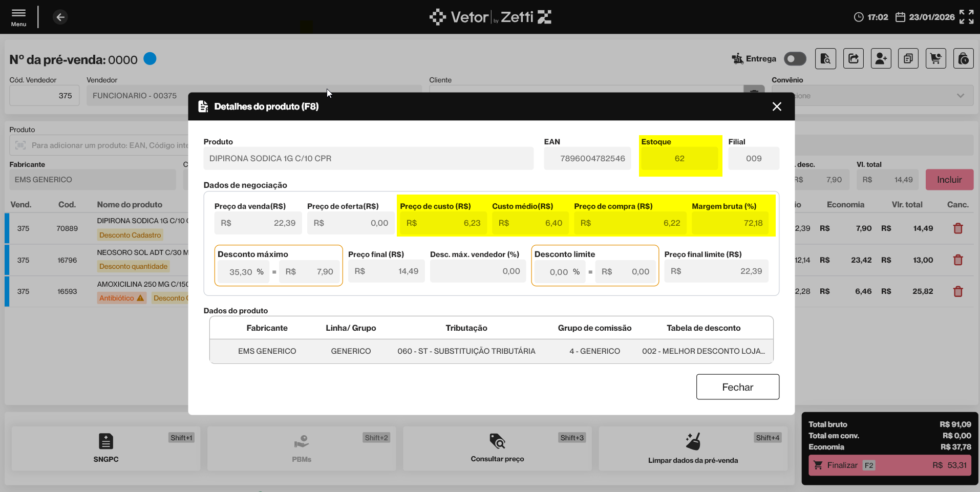
Task: Click the Incluir button
Action: (949, 180)
